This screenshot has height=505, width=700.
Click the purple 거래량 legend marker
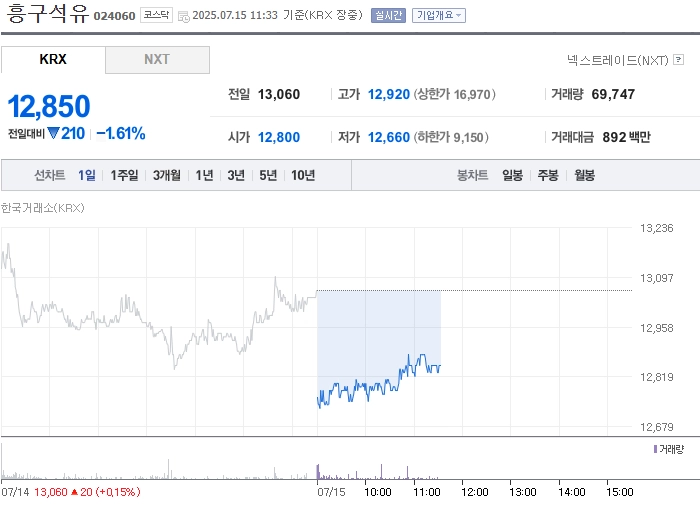(655, 449)
